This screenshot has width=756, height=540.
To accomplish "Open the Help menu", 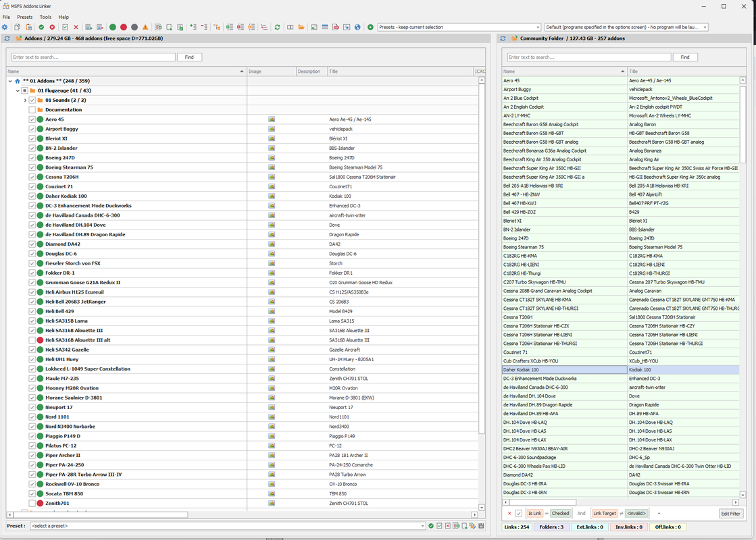I will (64, 17).
